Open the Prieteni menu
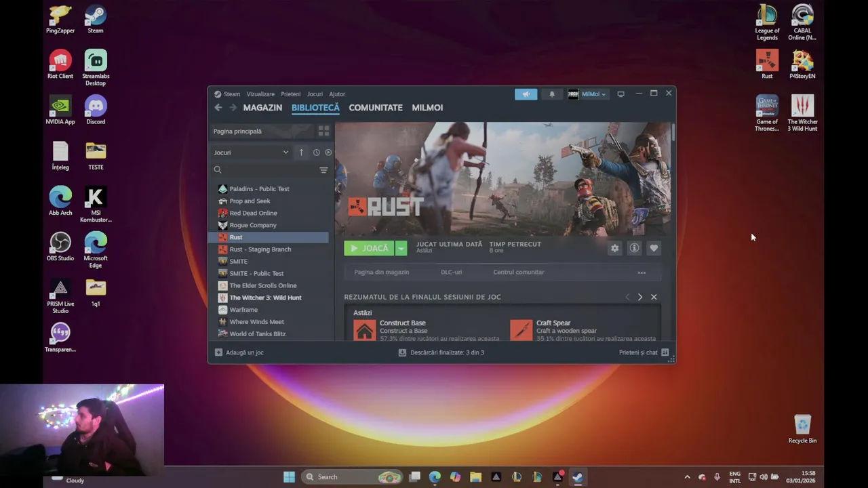Viewport: 868px width, 488px height. click(x=290, y=94)
